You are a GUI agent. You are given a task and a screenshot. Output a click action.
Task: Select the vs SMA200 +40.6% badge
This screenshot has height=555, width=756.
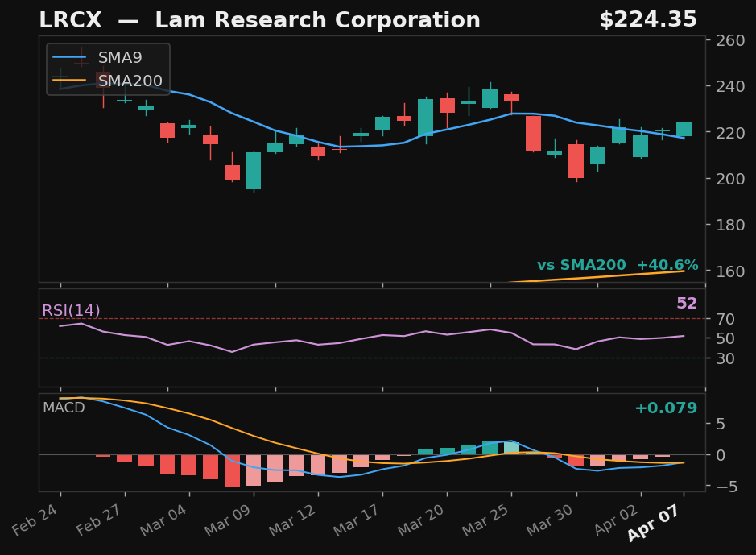[x=618, y=264]
